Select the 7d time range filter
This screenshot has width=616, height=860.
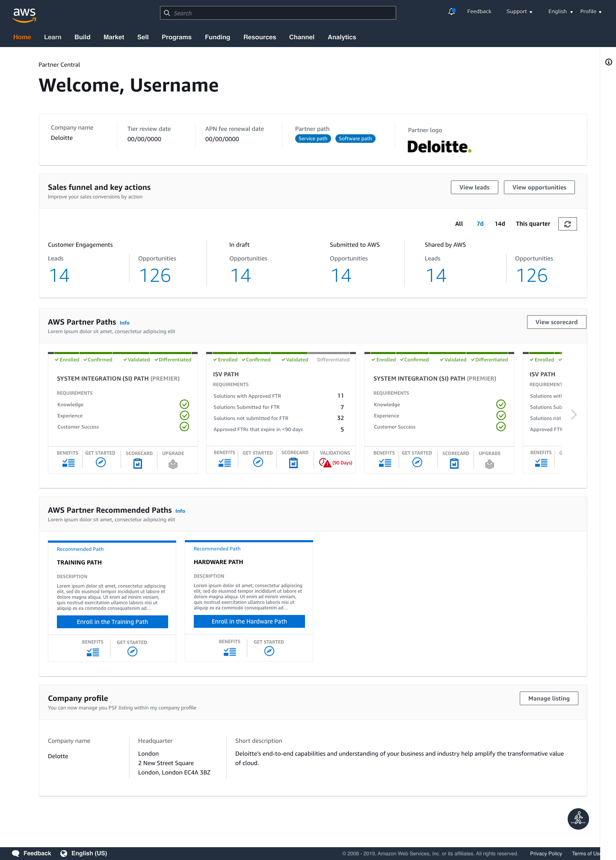click(x=480, y=224)
